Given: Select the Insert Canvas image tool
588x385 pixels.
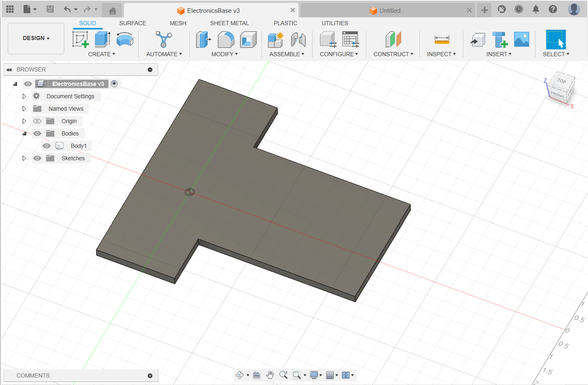Looking at the screenshot, I should (522, 39).
